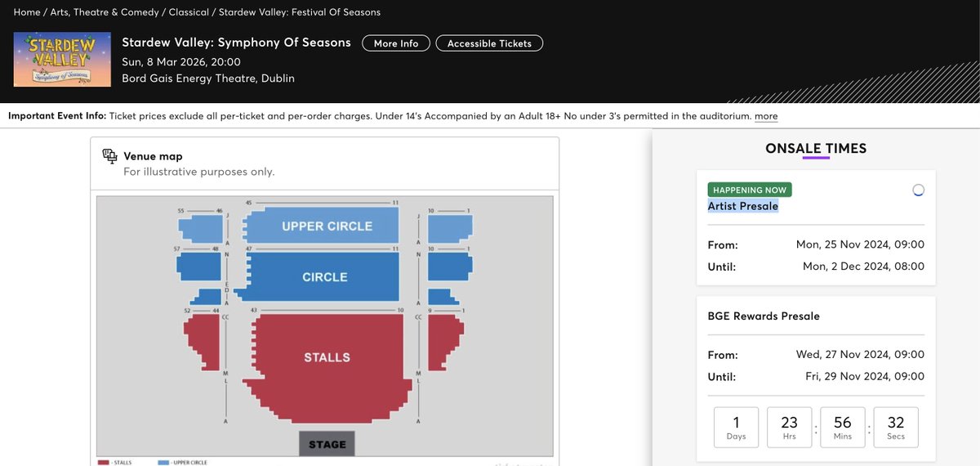980x466 pixels.
Task: Click the HAPPENING NOW badge
Action: coord(750,190)
